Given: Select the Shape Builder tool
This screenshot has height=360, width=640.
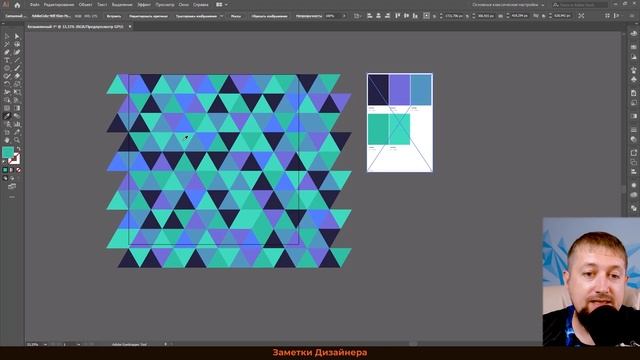Looking at the screenshot, I should point(7,100).
